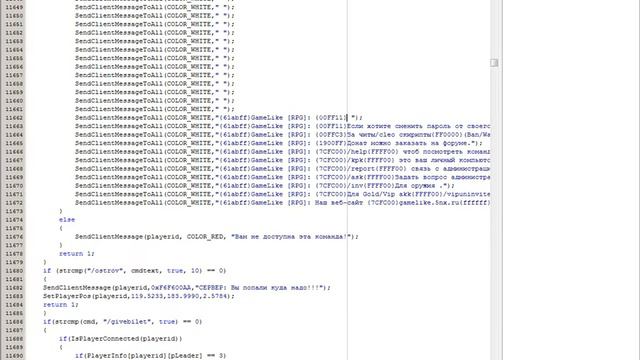Click line number 11649 in the gutter
The height and width of the screenshot is (360, 640).
(14, 7)
